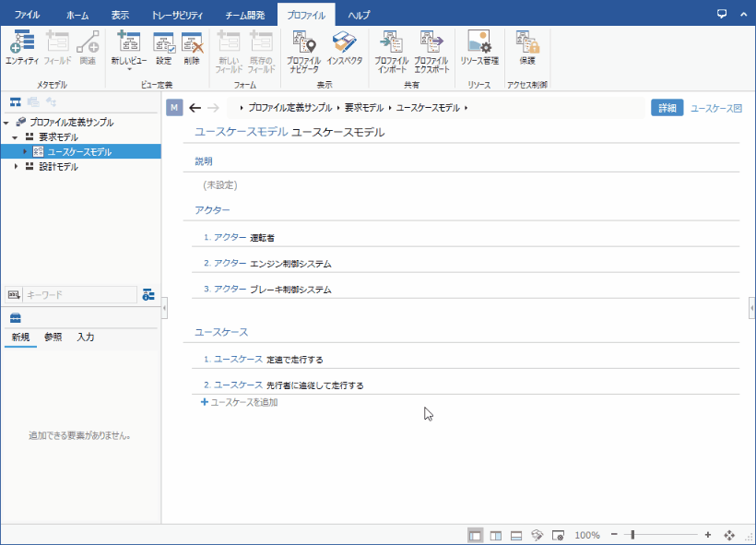The width and height of the screenshot is (756, 545).
Task: Toggle the 詳細 view button
Action: tap(667, 108)
